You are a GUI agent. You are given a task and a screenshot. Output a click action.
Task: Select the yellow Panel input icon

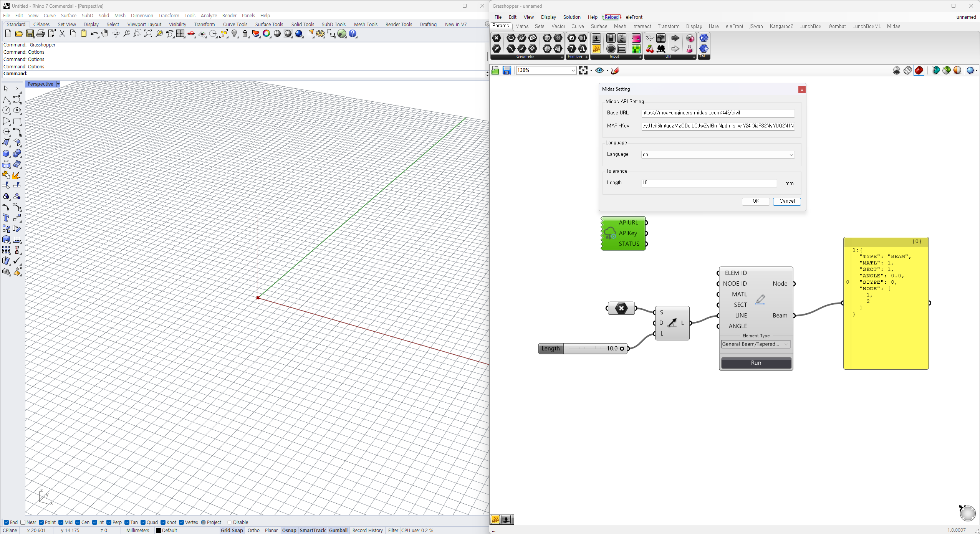click(x=596, y=48)
